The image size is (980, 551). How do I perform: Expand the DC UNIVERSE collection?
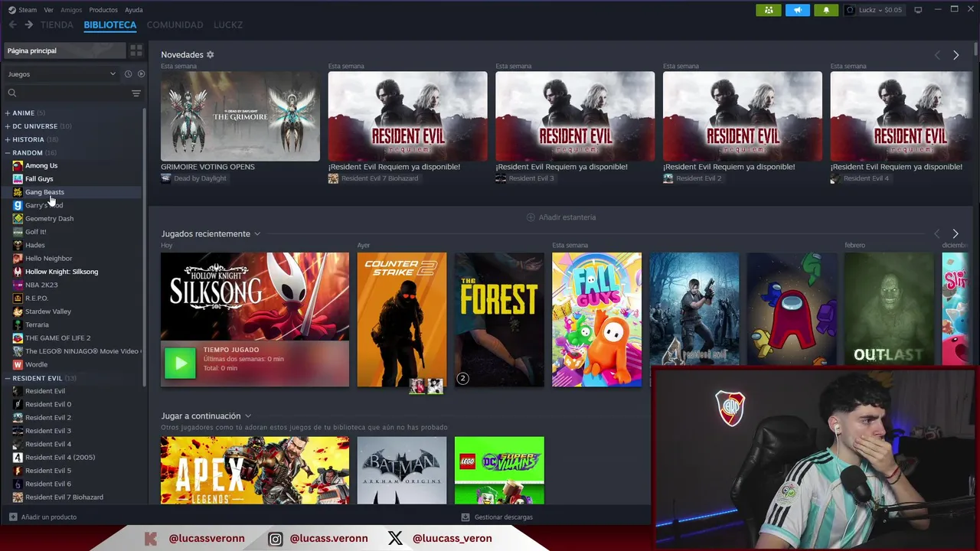coord(38,126)
